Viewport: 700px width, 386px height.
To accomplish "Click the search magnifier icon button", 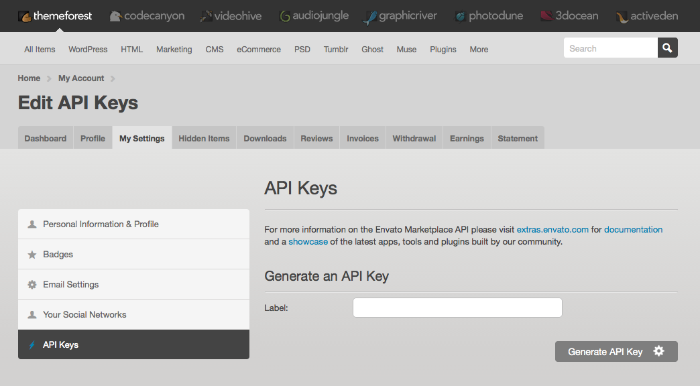I will [x=667, y=48].
